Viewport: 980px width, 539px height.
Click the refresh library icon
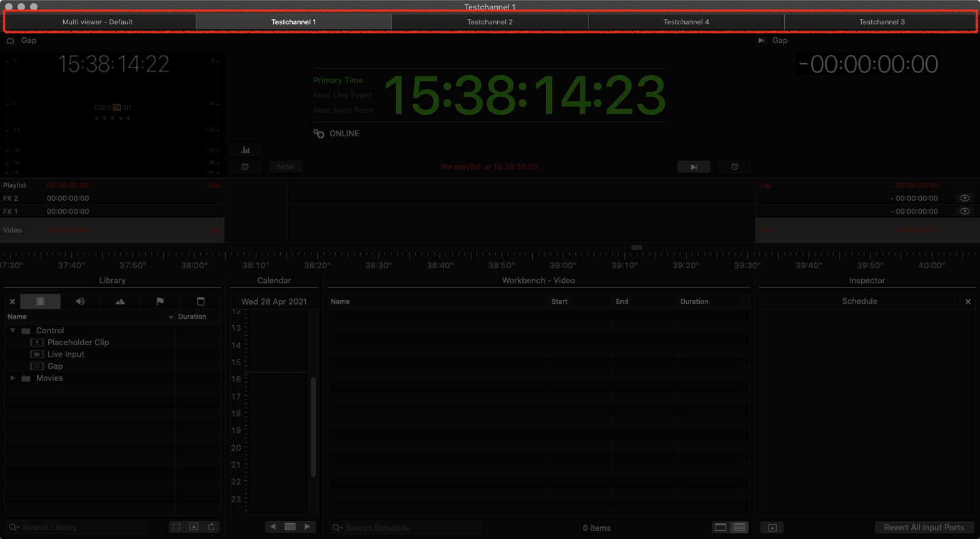[211, 527]
